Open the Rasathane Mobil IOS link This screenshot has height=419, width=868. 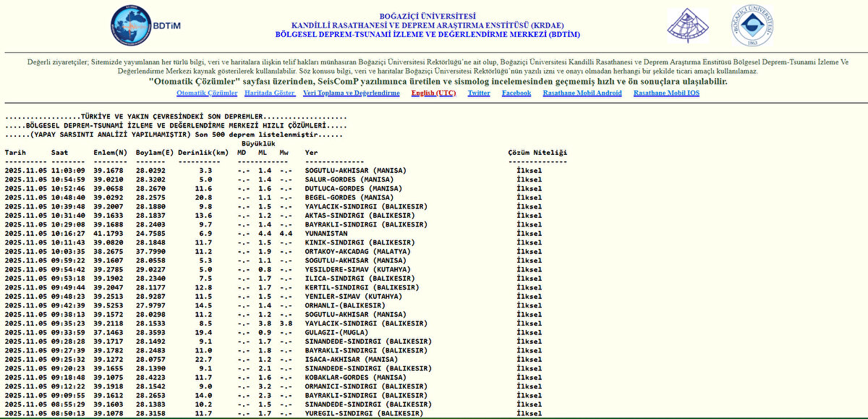click(666, 93)
